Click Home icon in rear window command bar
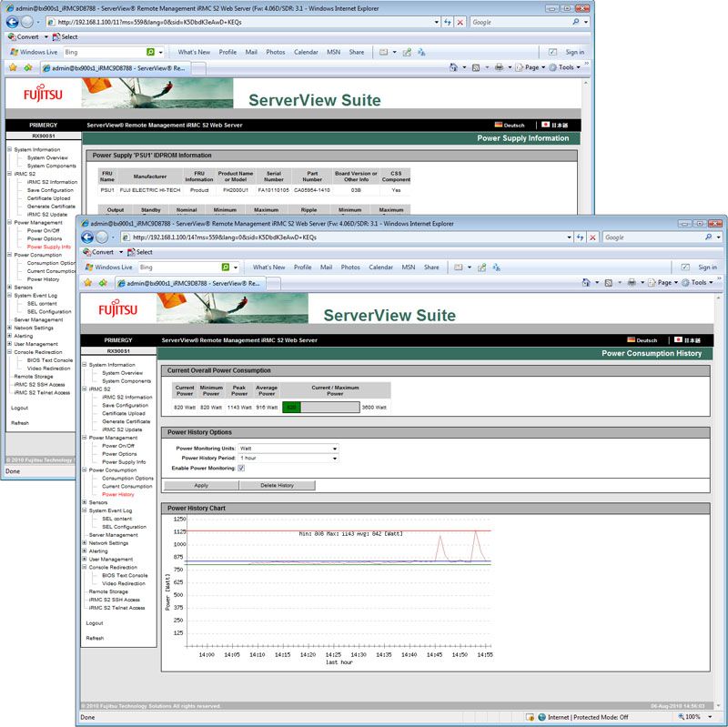The width and height of the screenshot is (728, 727). 453,67
